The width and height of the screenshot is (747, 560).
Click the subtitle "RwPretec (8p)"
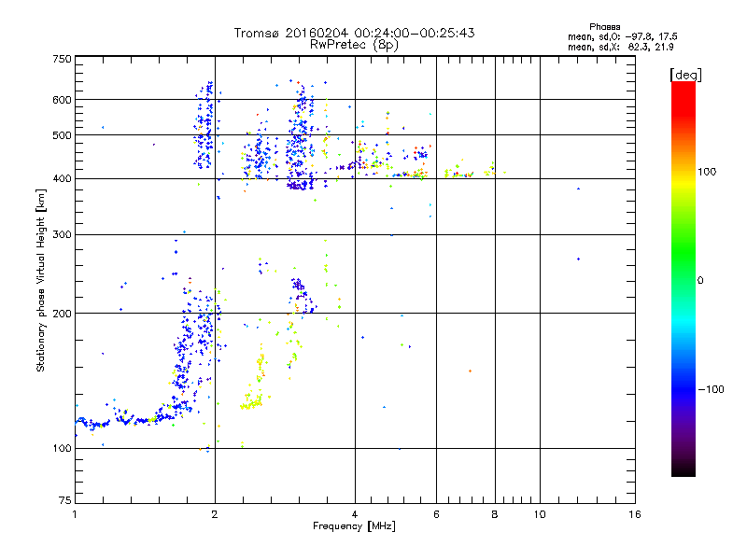point(354,45)
